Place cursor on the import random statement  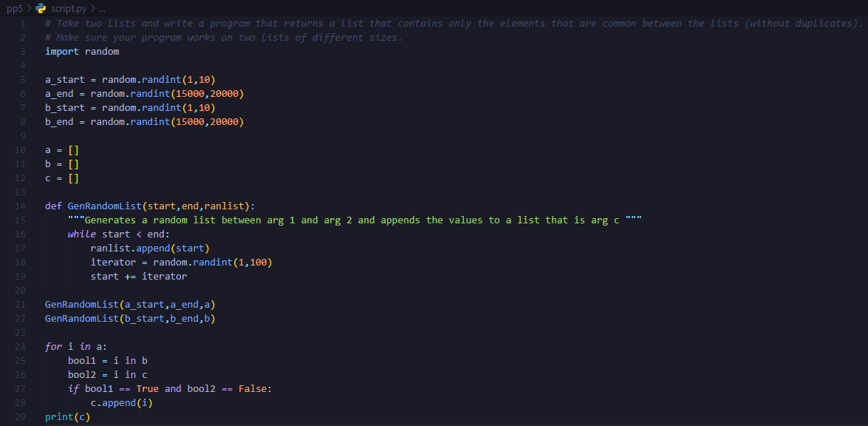coord(82,51)
